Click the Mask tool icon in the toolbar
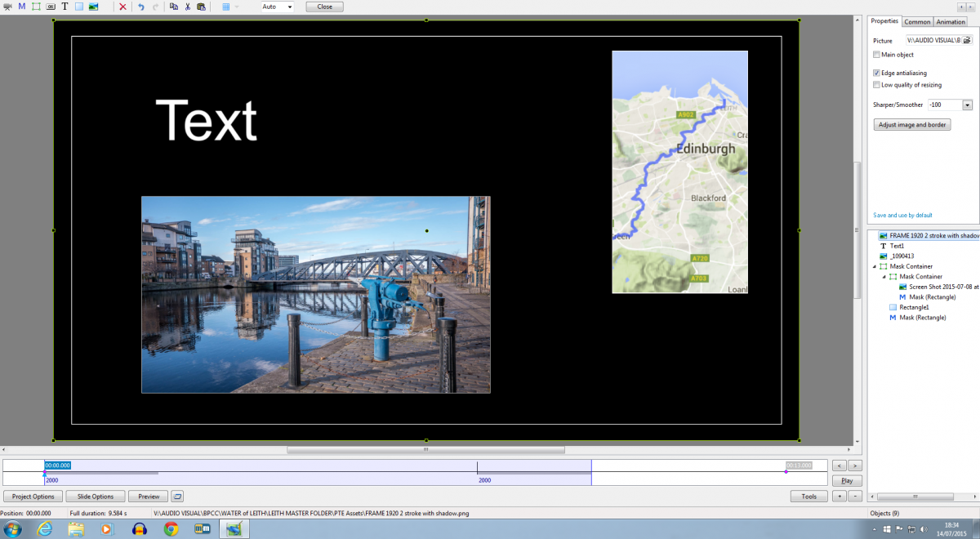Image resolution: width=980 pixels, height=539 pixels. tap(22, 7)
